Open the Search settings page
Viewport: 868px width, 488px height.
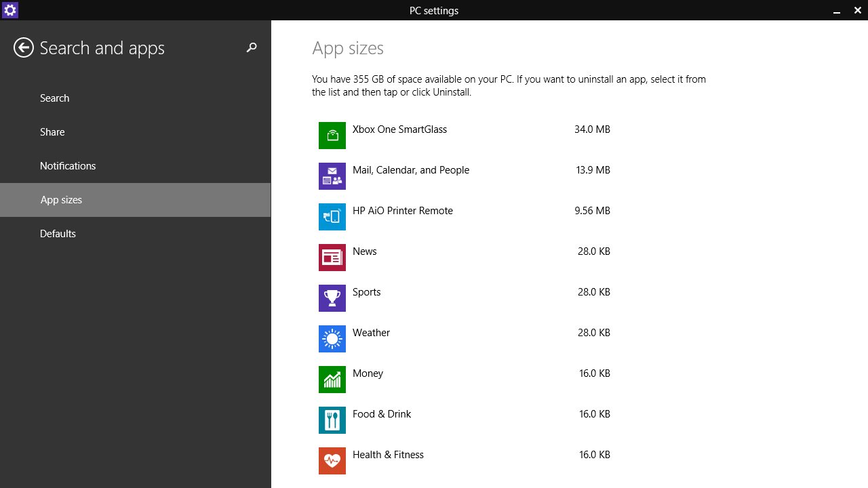click(x=136, y=98)
